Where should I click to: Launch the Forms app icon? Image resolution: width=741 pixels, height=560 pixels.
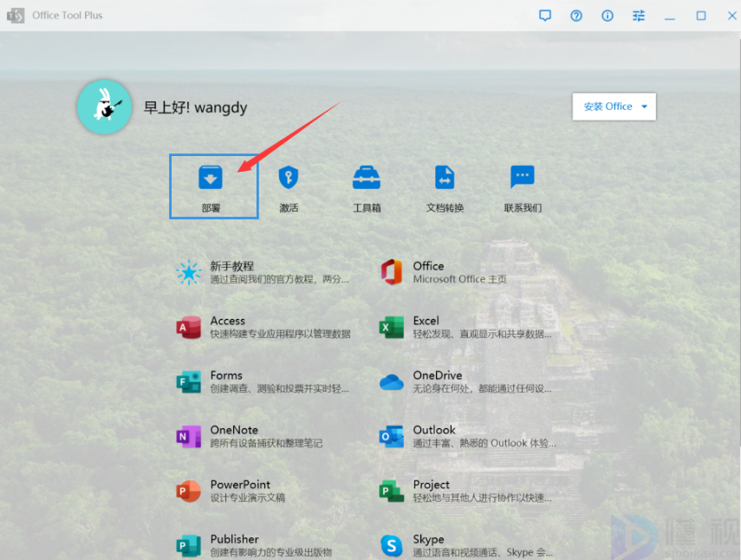tap(189, 381)
